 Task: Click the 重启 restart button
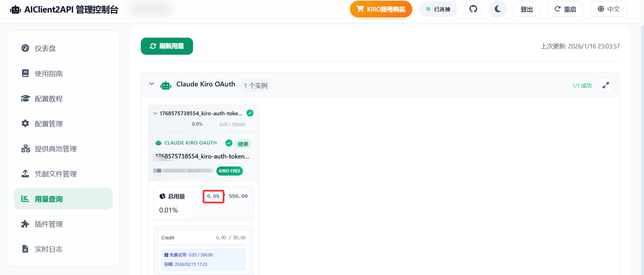point(565,9)
